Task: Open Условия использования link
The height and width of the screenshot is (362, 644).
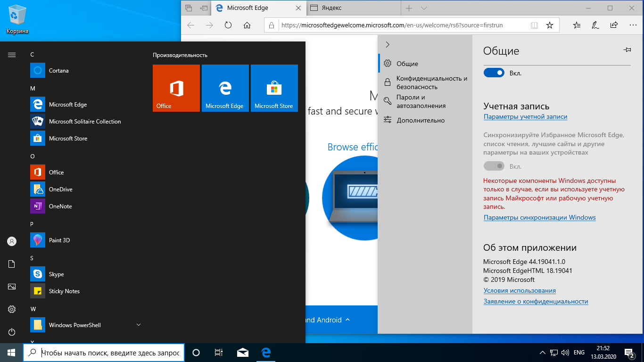Action: pos(520,290)
